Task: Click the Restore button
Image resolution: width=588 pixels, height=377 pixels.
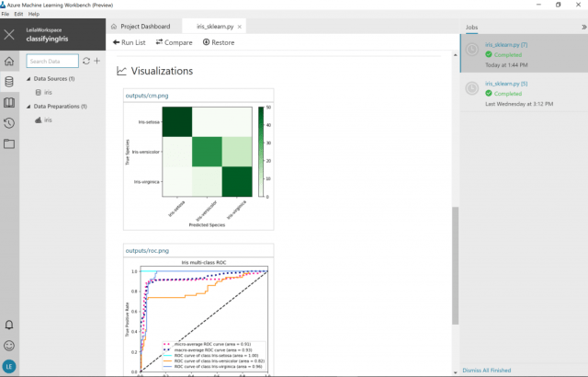Action: pyautogui.click(x=219, y=42)
